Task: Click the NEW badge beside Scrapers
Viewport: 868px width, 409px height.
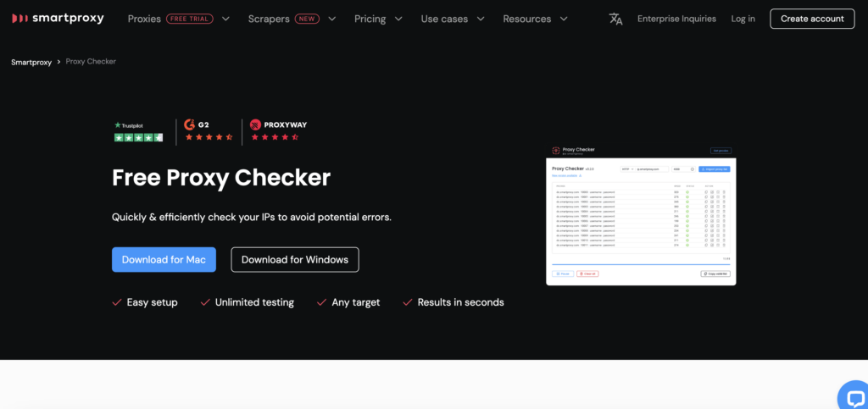Action: point(307,19)
